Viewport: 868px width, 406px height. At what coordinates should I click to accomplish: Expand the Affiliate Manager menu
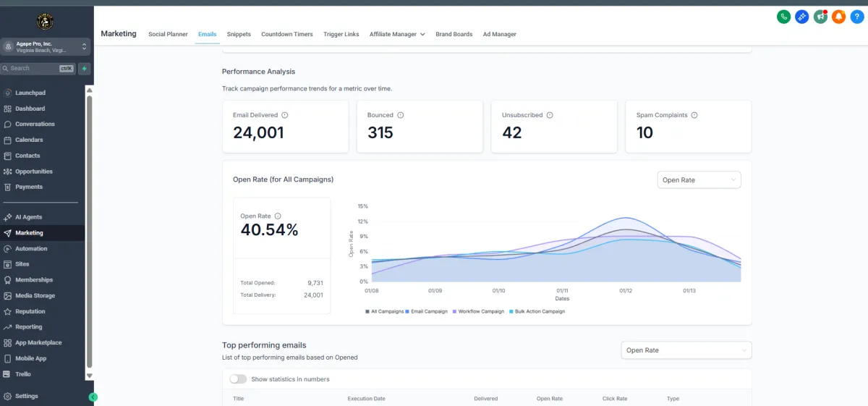397,34
